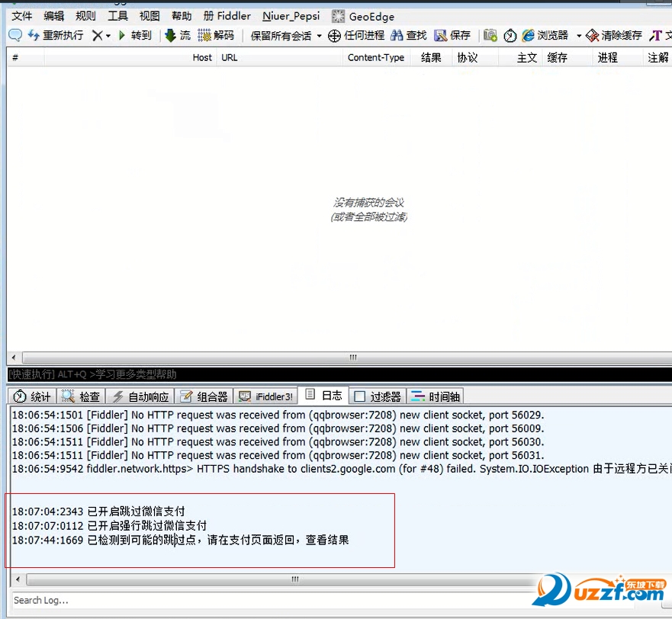Click the Go (转到) resume button

pos(135,35)
